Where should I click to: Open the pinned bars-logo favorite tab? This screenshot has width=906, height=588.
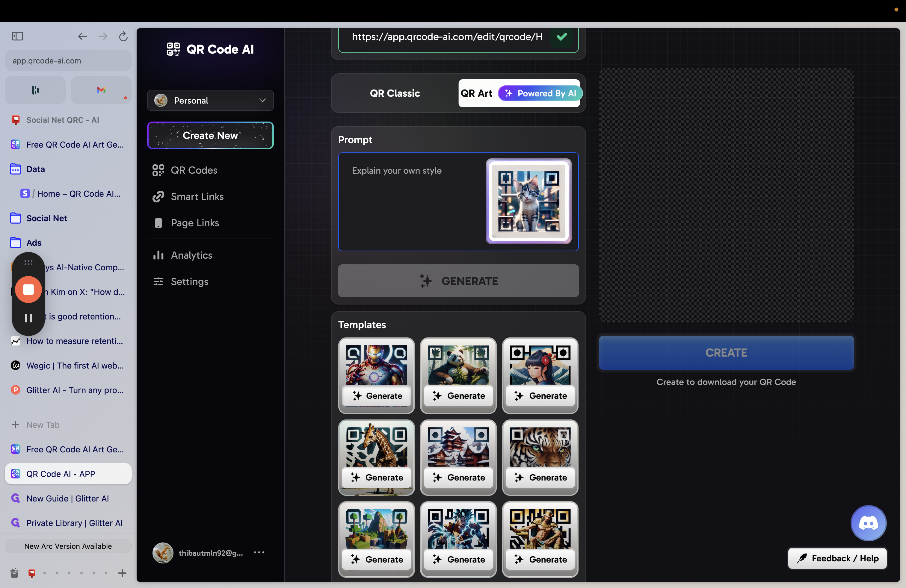tap(35, 90)
